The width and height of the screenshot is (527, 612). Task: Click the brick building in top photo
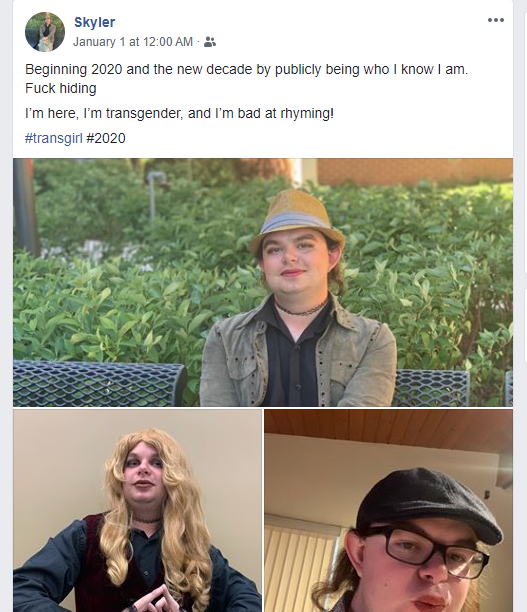(415, 171)
